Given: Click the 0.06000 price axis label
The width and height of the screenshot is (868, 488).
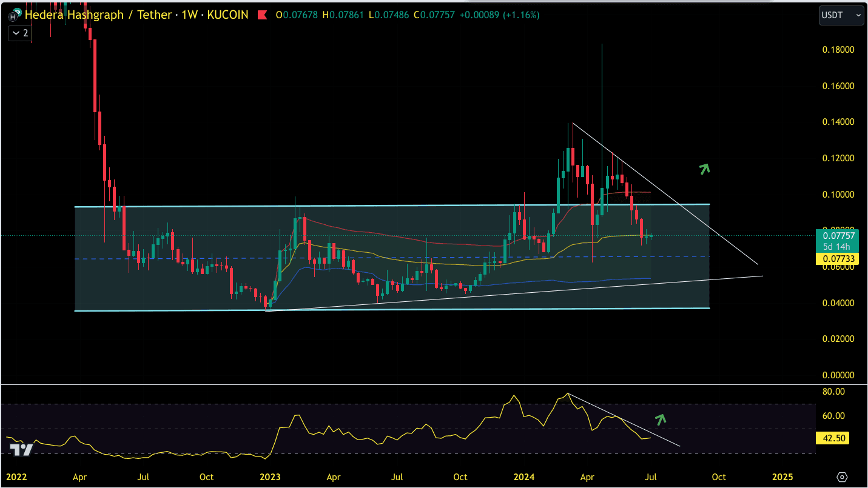Looking at the screenshot, I should (838, 267).
